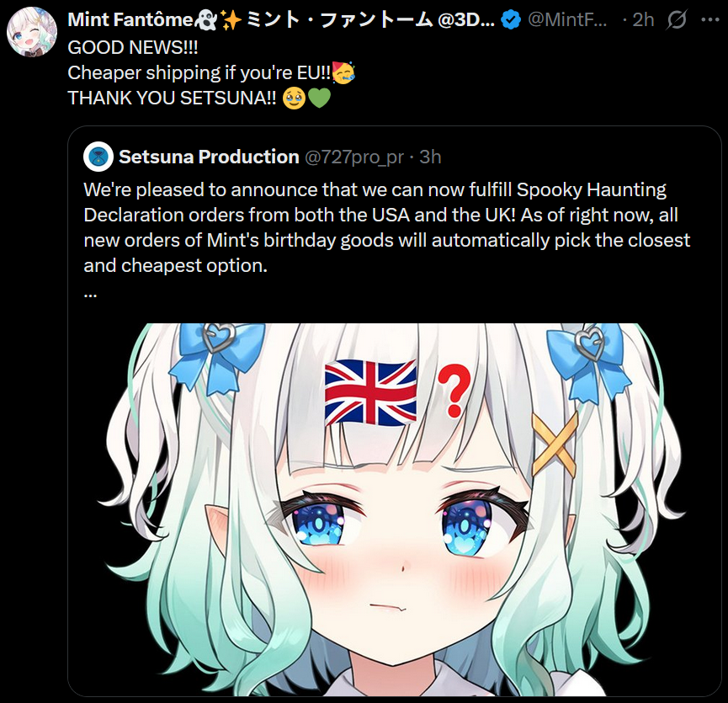This screenshot has width=728, height=703.
Task: Open the 3h timestamp of quoted post
Action: coord(430,157)
